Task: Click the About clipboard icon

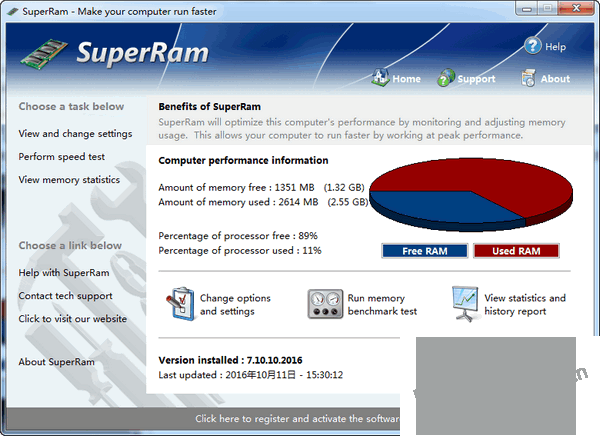Action: (x=530, y=78)
